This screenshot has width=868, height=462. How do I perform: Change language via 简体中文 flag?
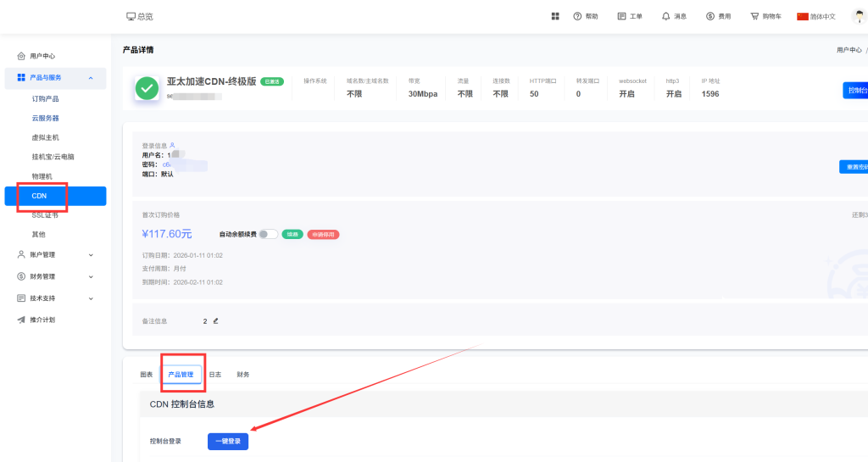[x=816, y=17]
